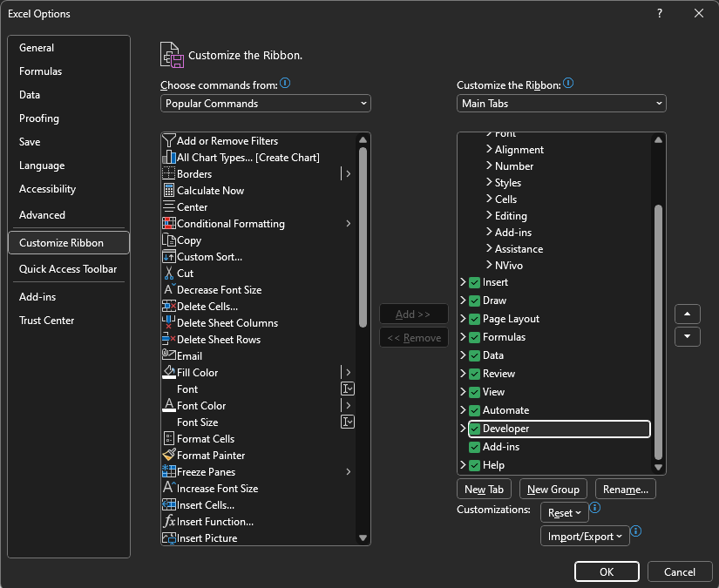Expand the NVivo group
The height and width of the screenshot is (588, 719).
tap(489, 265)
